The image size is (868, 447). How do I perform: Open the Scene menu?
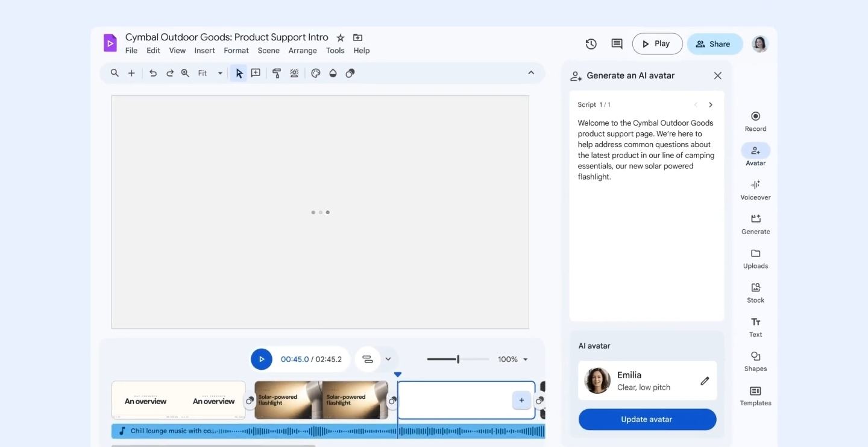tap(268, 51)
